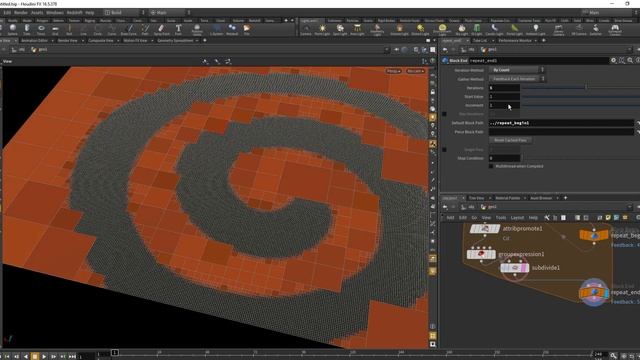640x360 pixels.
Task: Open network editor Tools menu
Action: pyautogui.click(x=501, y=218)
